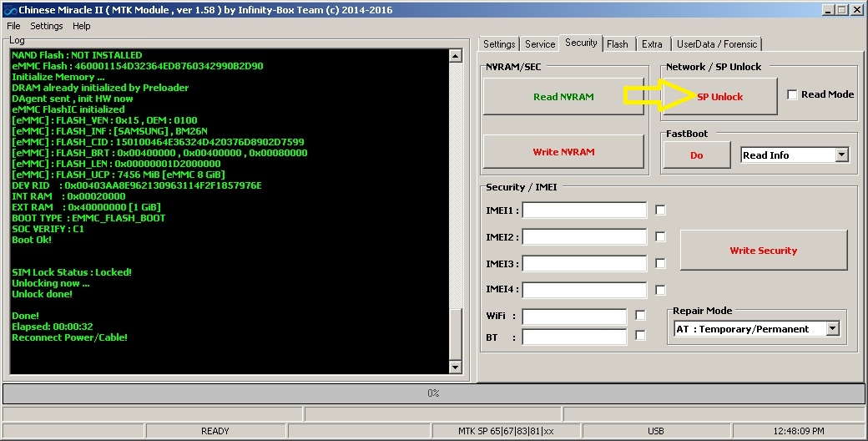The height and width of the screenshot is (441, 868).
Task: Switch to the Settings tab
Action: coord(499,44)
